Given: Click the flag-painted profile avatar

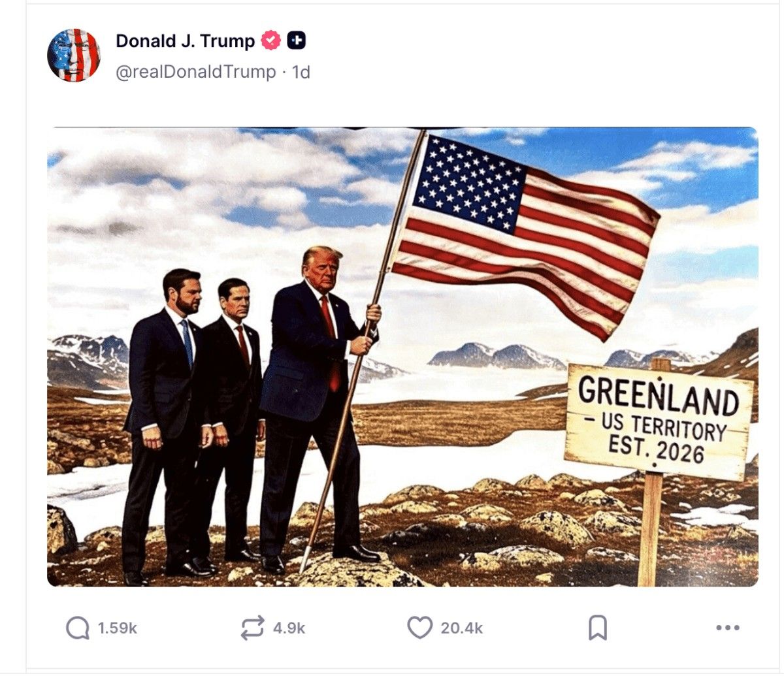Looking at the screenshot, I should (x=74, y=56).
